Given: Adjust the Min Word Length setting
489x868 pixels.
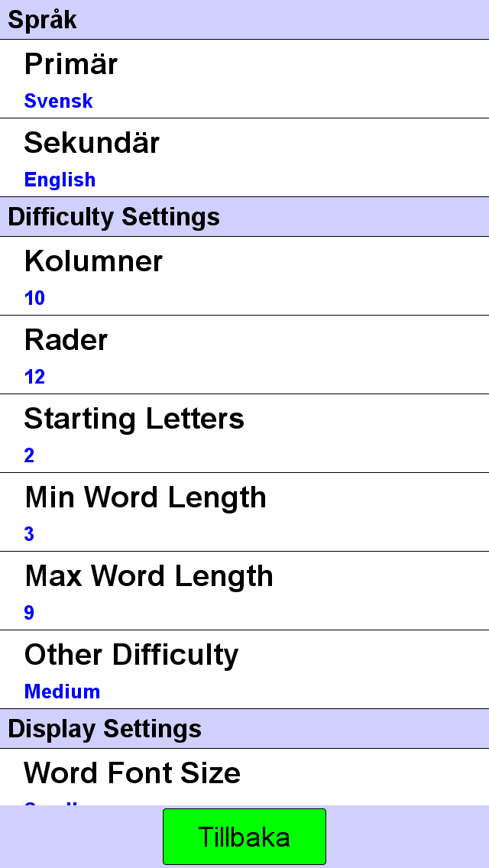Looking at the screenshot, I should tap(244, 511).
